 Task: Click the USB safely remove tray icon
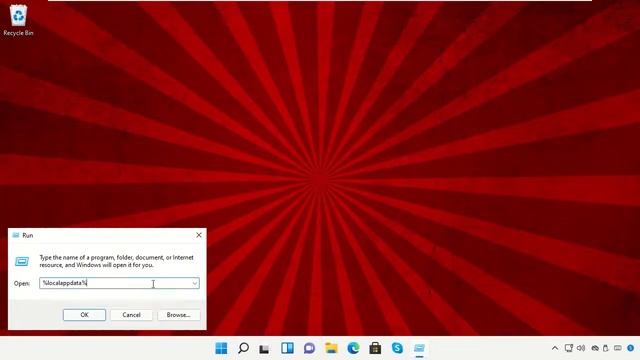tap(606, 348)
